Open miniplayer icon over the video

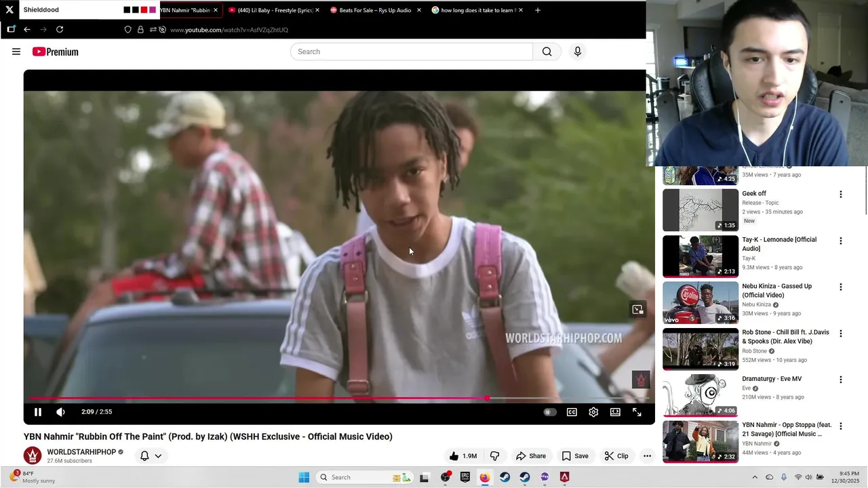pos(637,310)
